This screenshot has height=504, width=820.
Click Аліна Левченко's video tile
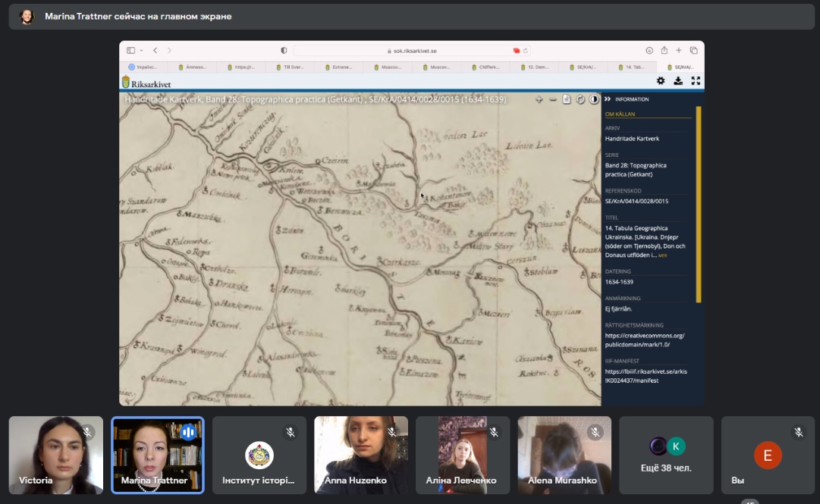[x=463, y=455]
